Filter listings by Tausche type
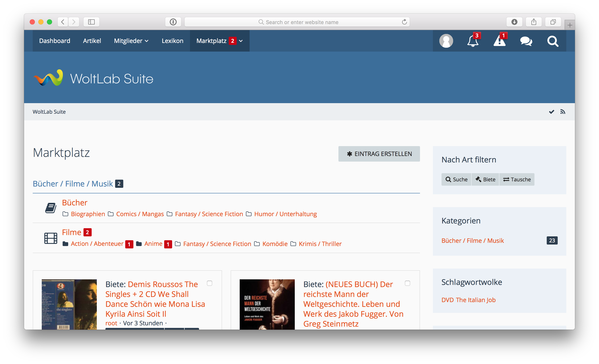 pos(517,179)
